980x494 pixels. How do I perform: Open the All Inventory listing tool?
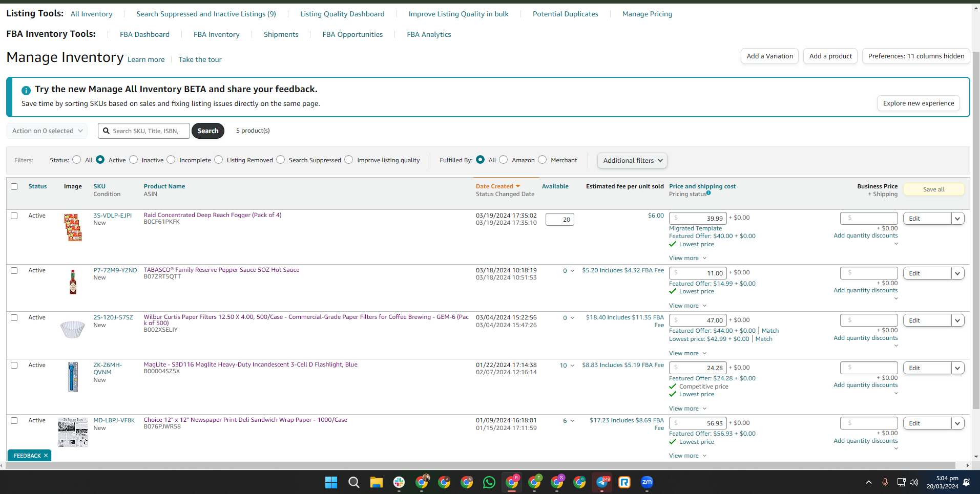pyautogui.click(x=92, y=14)
